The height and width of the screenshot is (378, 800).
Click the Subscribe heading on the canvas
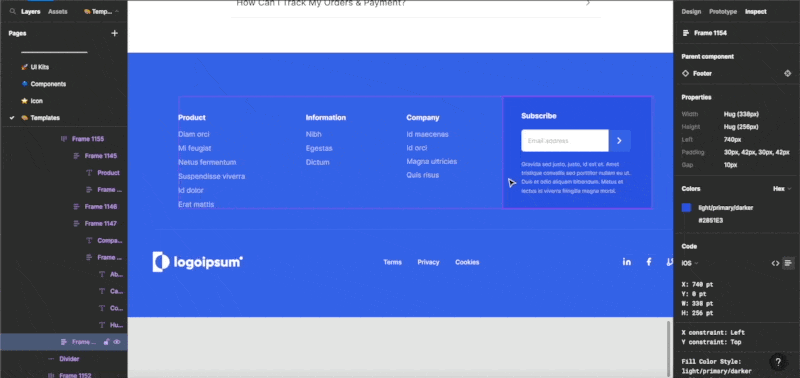[539, 116]
